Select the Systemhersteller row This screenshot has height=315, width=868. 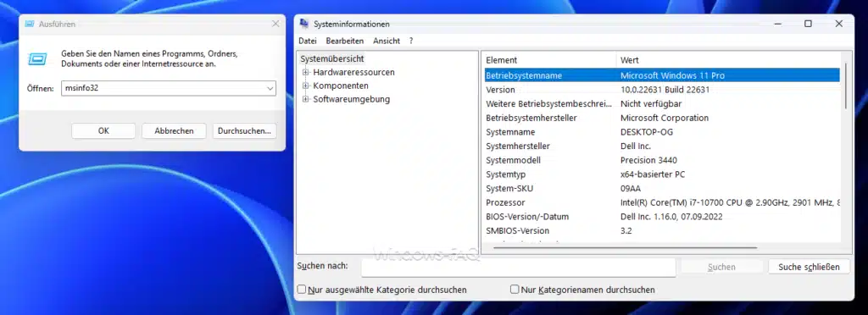click(662, 146)
